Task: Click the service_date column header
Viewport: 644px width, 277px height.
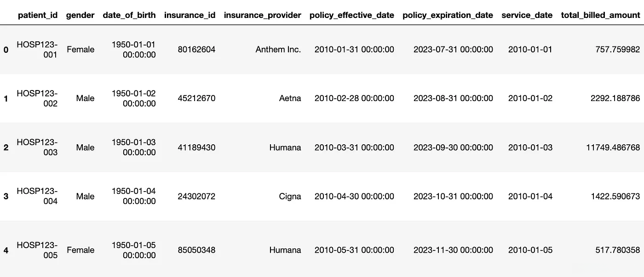Action: point(527,15)
